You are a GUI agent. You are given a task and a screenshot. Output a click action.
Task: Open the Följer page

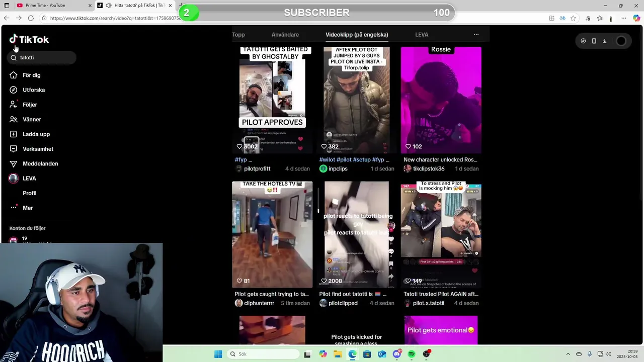coord(23,105)
